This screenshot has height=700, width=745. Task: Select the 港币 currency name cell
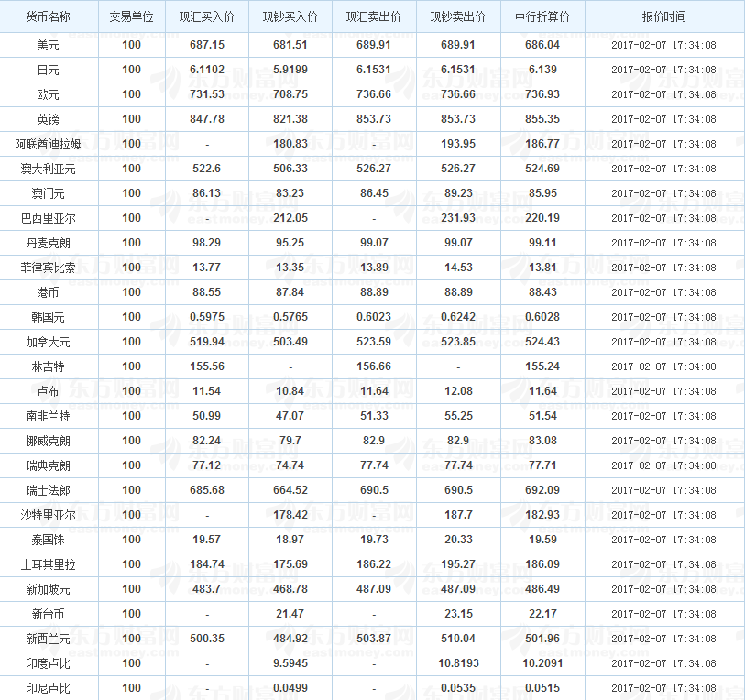[49, 292]
